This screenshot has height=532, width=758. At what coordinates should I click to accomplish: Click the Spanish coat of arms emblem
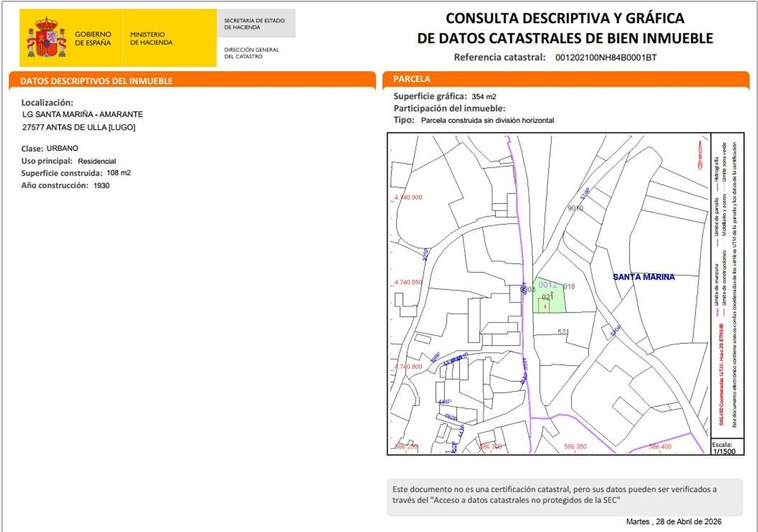(46, 37)
